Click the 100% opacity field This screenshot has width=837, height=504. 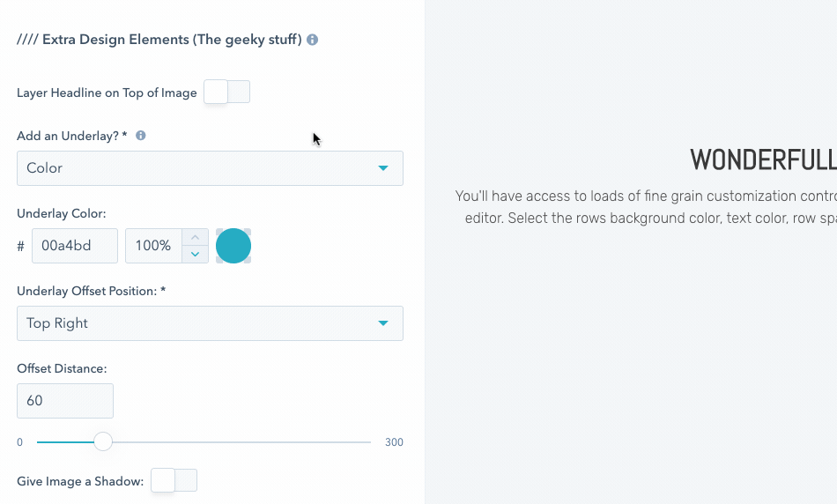(153, 246)
